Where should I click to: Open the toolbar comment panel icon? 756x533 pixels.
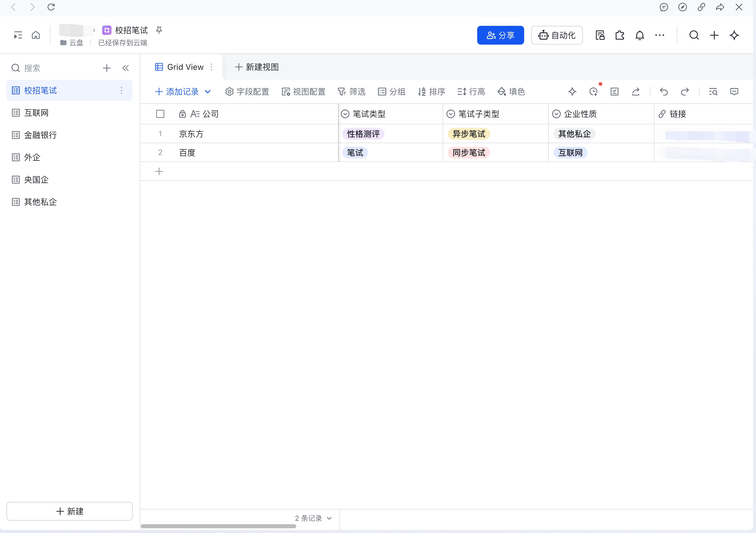pos(734,92)
